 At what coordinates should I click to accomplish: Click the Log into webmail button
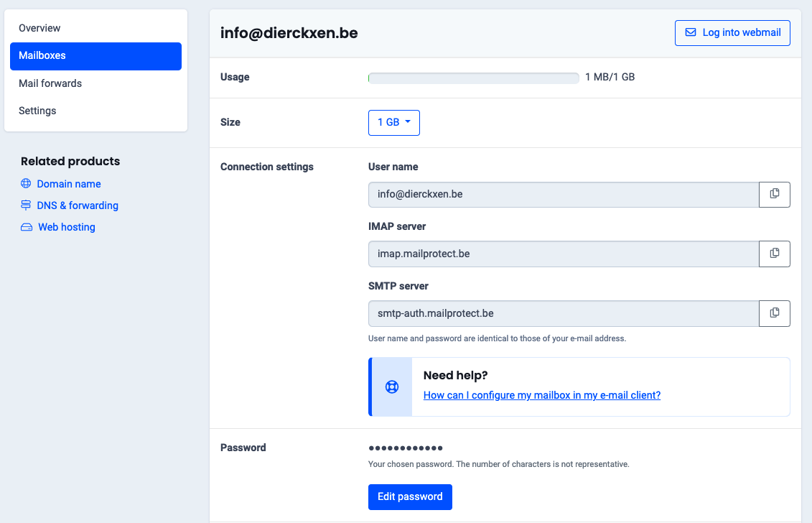pos(732,32)
